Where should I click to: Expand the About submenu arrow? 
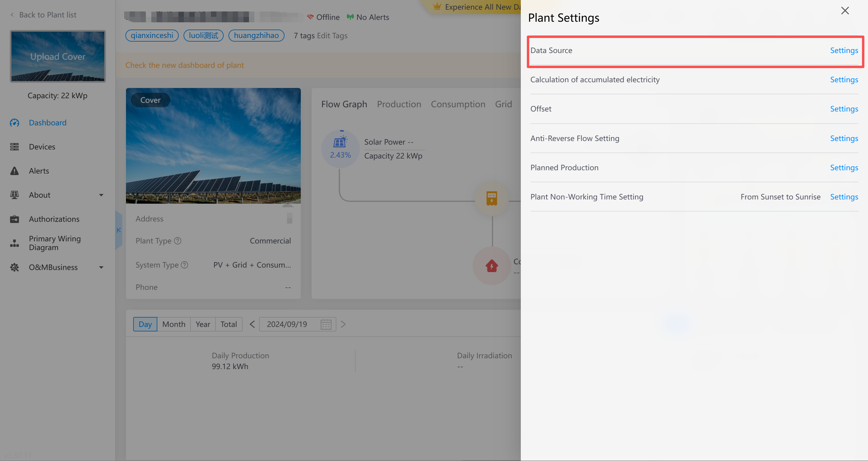pyautogui.click(x=101, y=195)
